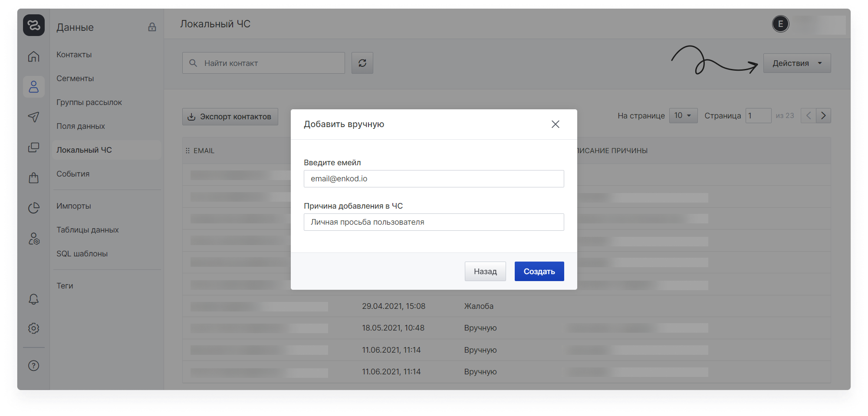Open the user settings sidebar icon
Image resolution: width=868 pixels, height=416 pixels.
point(34,239)
